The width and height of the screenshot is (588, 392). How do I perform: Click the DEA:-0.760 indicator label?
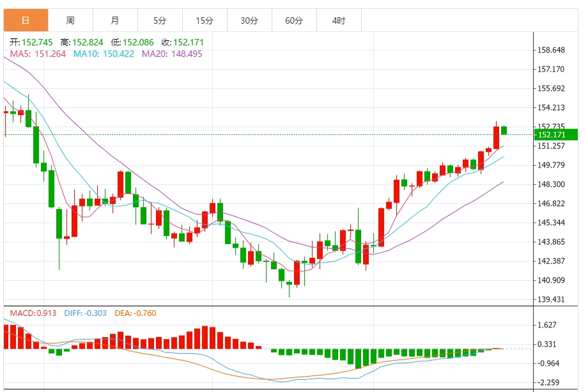135,313
